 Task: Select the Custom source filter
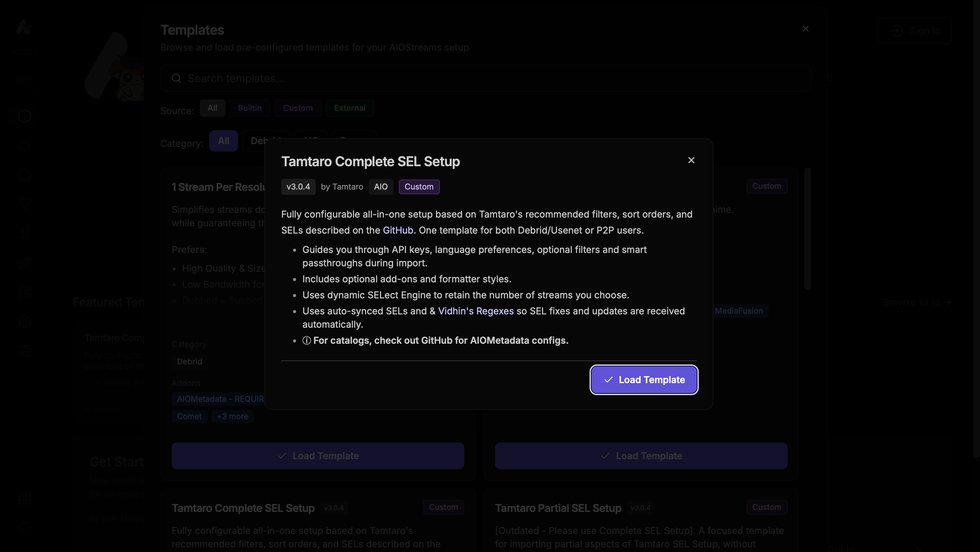[298, 108]
